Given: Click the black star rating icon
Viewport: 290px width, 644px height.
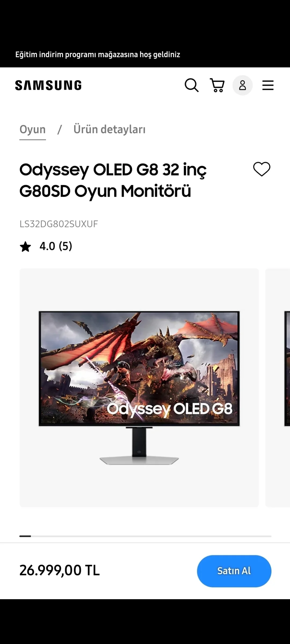Looking at the screenshot, I should pos(26,247).
